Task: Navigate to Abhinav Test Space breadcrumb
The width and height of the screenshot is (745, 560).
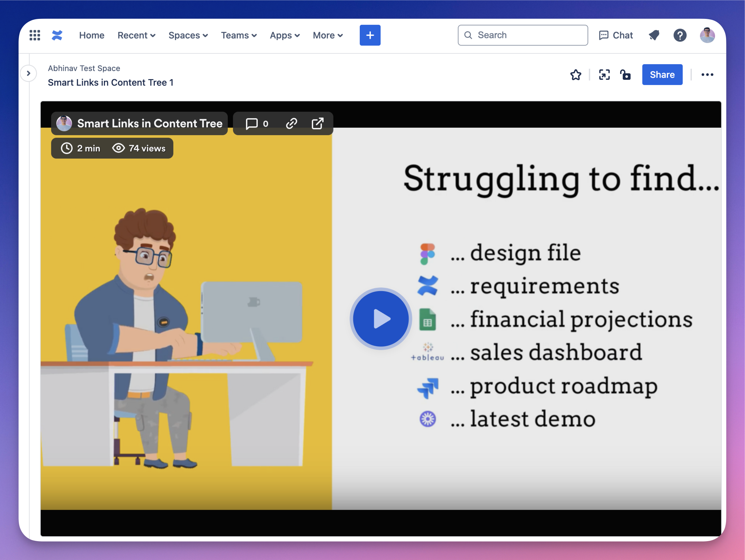Action: (x=83, y=68)
